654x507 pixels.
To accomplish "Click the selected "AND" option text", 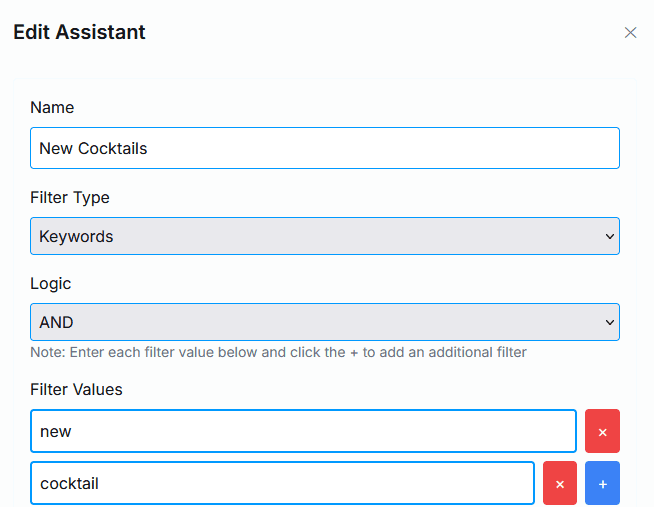I will 56,323.
